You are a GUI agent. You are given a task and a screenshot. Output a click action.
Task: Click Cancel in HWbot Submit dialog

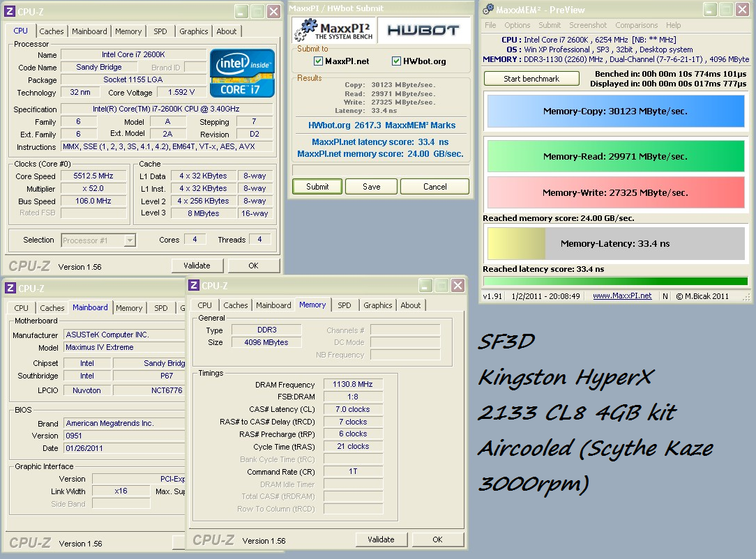coord(435,187)
